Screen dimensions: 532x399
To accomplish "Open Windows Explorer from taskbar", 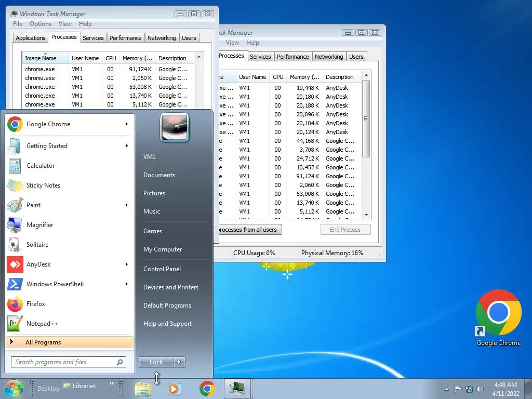I will 143,389.
